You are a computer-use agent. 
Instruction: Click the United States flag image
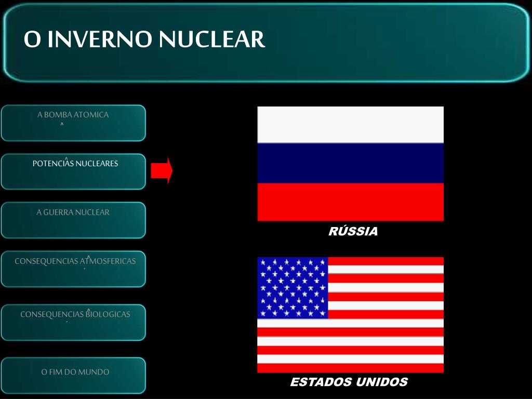tap(351, 315)
